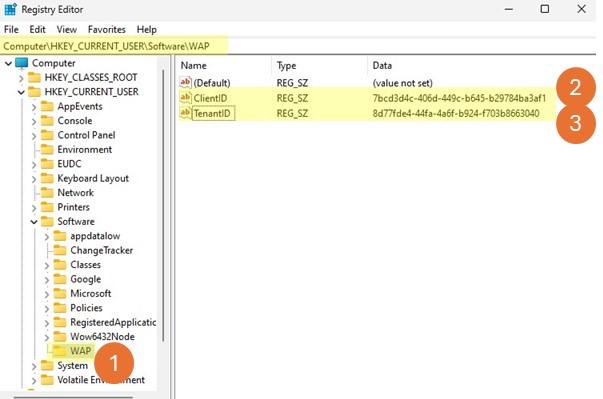
Task: Open the Edit menu
Action: (x=37, y=30)
